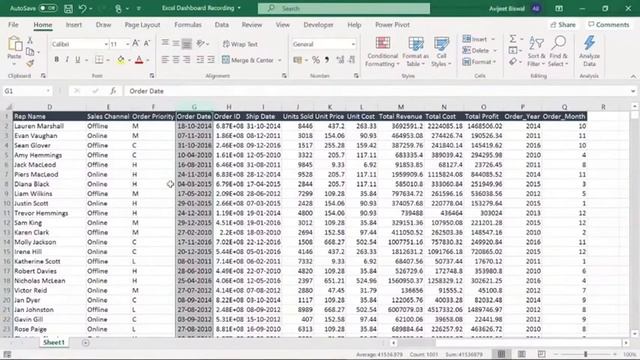Open the Calibri font name dropdown
This screenshot has width=640, height=360.
pos(106,44)
